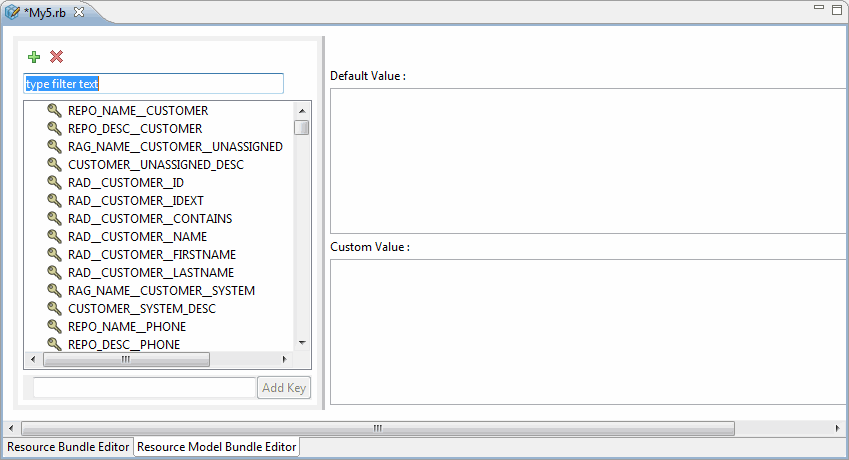Click the red X delete icon
Viewport: 849px width, 460px height.
[56, 56]
